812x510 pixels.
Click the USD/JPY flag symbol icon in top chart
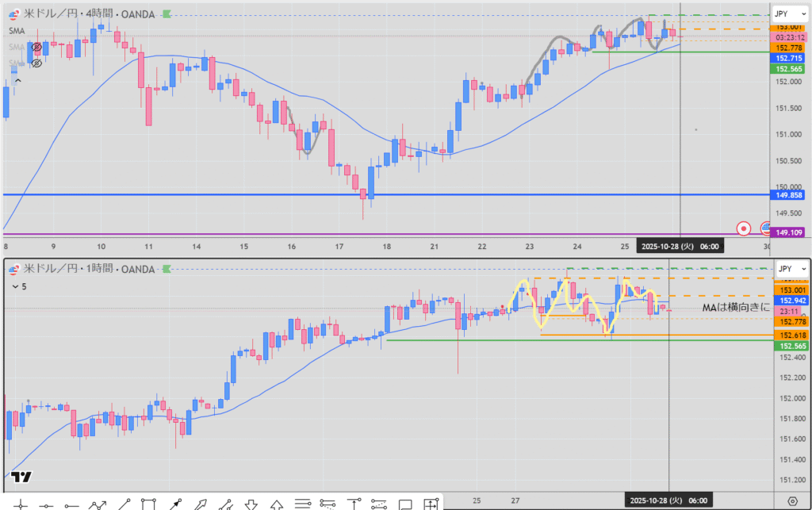point(15,14)
